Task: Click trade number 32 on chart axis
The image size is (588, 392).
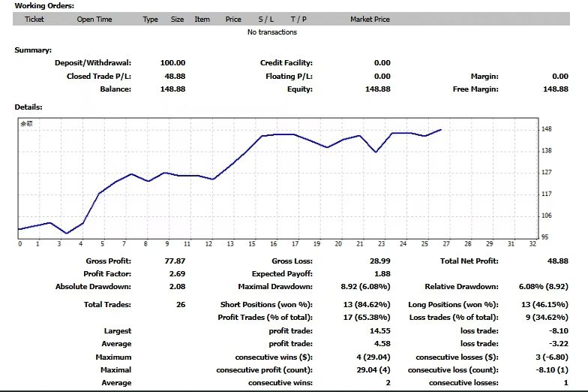Action: pos(532,244)
